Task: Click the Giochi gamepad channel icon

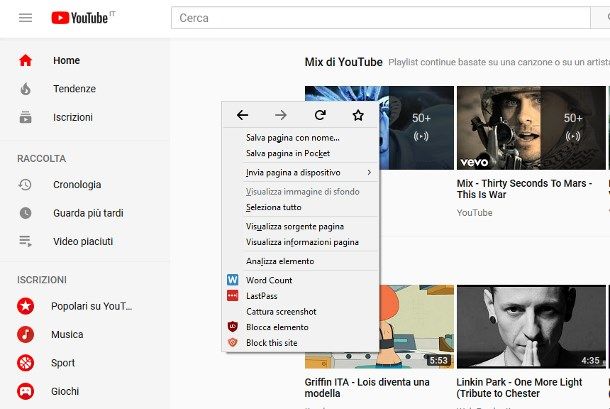Action: [26, 391]
